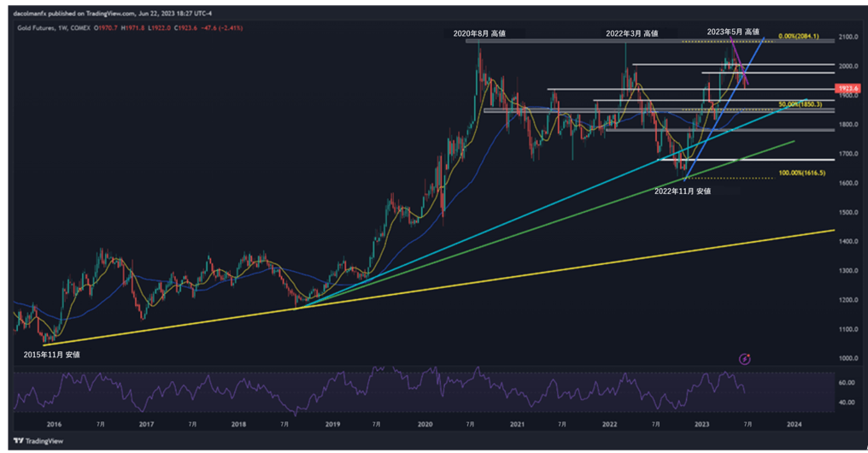Click the 7月 label between 2016 and 2017
Screen dimensions: 868x453
[100, 425]
